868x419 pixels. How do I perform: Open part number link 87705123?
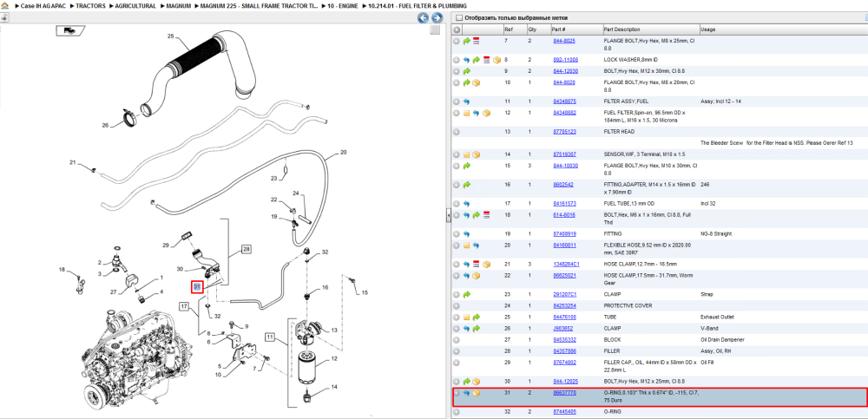[565, 132]
